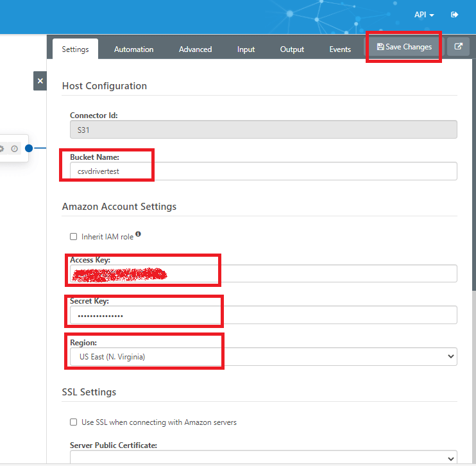Image resolution: width=476 pixels, height=466 pixels.
Task: Click the logout icon in header
Action: click(x=455, y=14)
